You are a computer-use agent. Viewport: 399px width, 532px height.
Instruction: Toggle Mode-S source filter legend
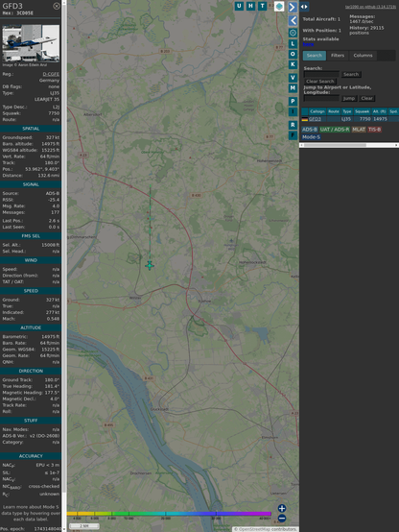(x=311, y=137)
